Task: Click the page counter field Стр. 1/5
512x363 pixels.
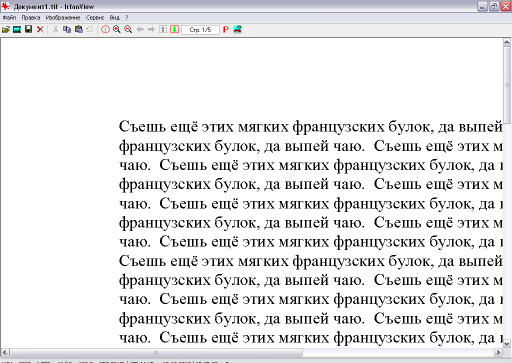Action: (200, 30)
